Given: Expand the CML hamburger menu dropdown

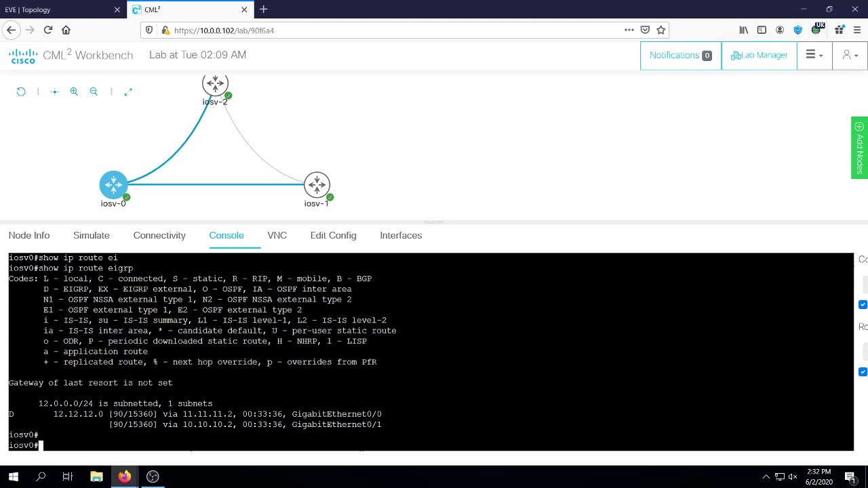Looking at the screenshot, I should pyautogui.click(x=814, y=56).
